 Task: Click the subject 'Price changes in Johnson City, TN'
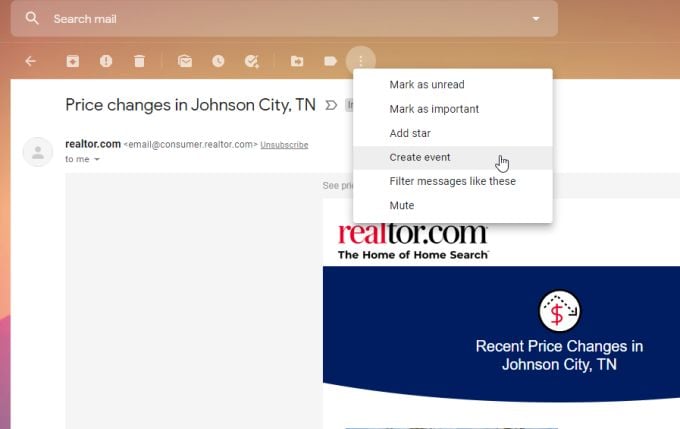(190, 105)
